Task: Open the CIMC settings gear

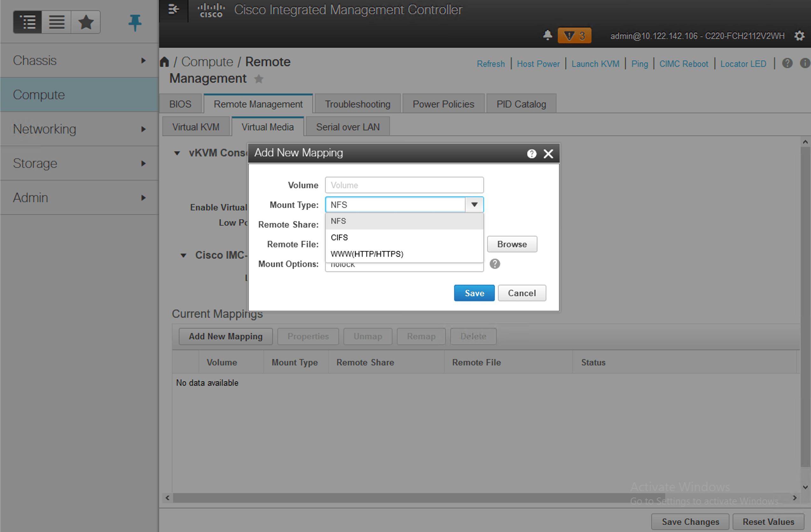Action: click(x=800, y=35)
